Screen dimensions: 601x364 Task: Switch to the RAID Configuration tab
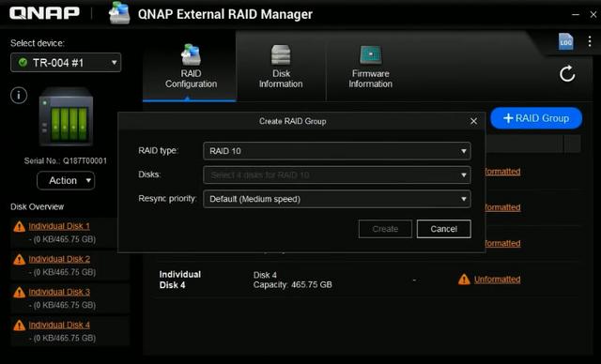point(190,68)
